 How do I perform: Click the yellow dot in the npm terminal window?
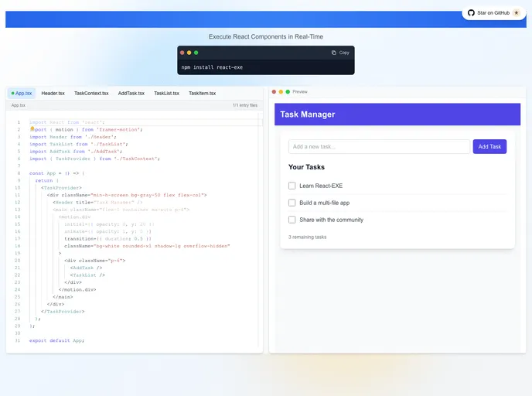189,53
